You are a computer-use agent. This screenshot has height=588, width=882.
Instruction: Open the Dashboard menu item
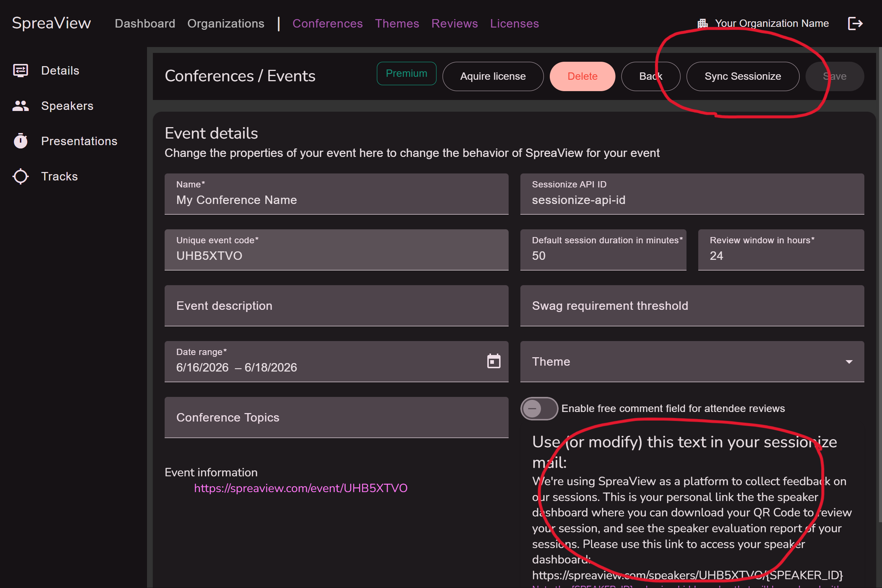(145, 24)
